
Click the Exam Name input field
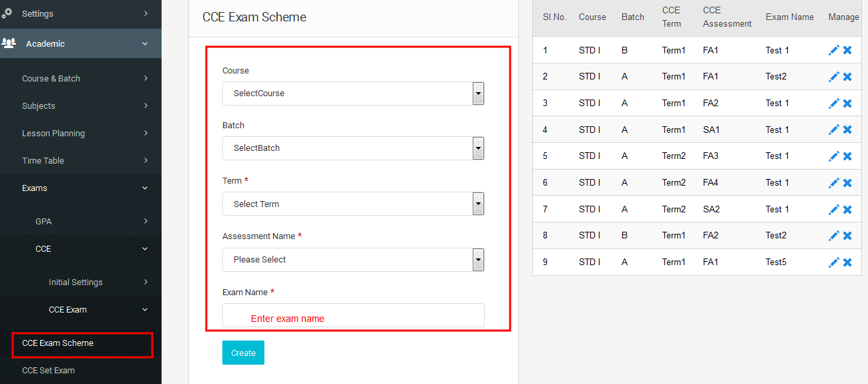(353, 316)
